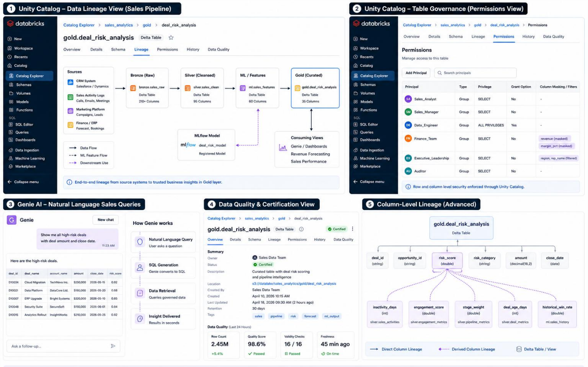Star the gold.deal_risk_analysis table as favorite
The height and width of the screenshot is (367, 588).
(x=171, y=38)
